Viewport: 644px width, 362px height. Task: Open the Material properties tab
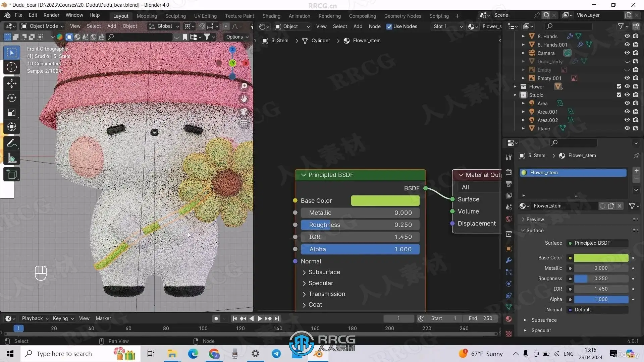pyautogui.click(x=508, y=319)
